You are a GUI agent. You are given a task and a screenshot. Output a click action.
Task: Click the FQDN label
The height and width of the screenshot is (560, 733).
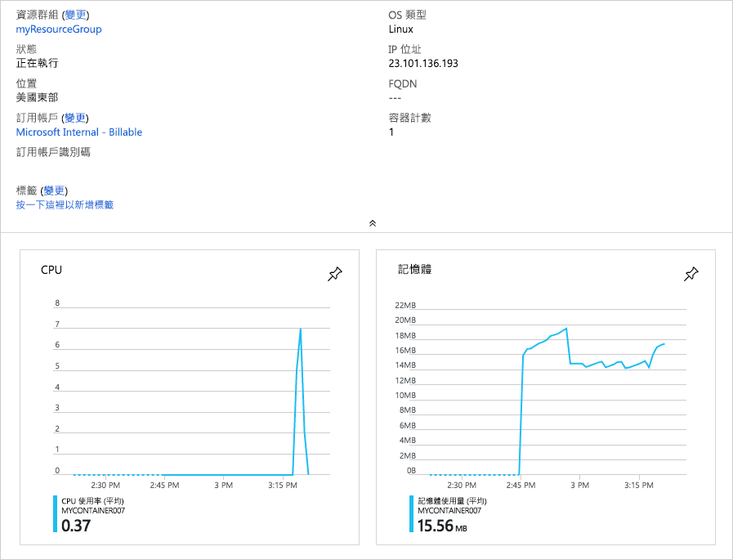pos(403,83)
